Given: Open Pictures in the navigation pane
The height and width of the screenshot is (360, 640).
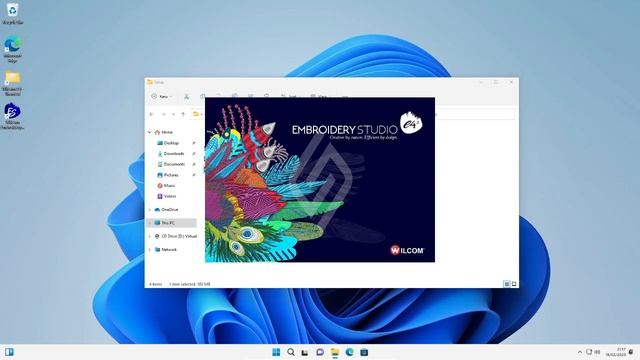Looking at the screenshot, I should point(168,175).
